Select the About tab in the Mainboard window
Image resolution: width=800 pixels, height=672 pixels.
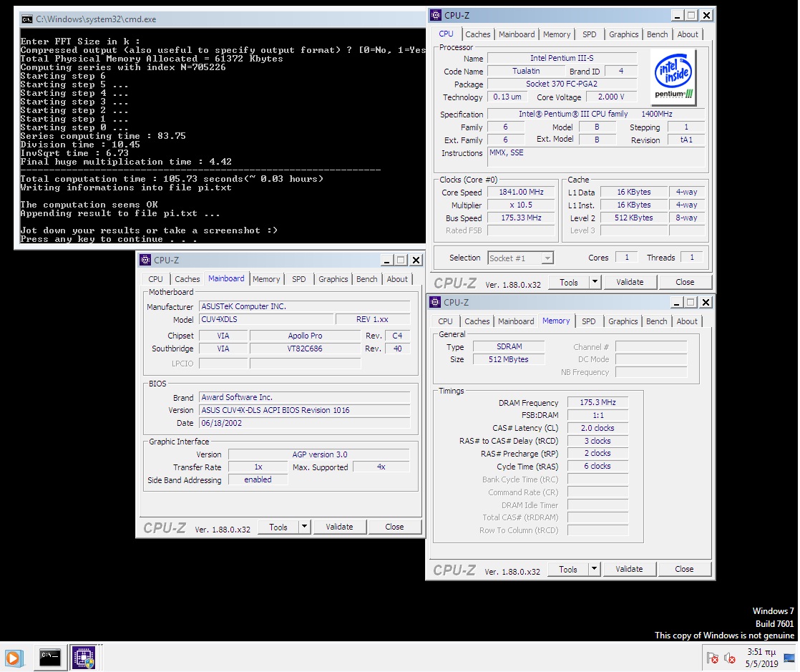point(397,279)
